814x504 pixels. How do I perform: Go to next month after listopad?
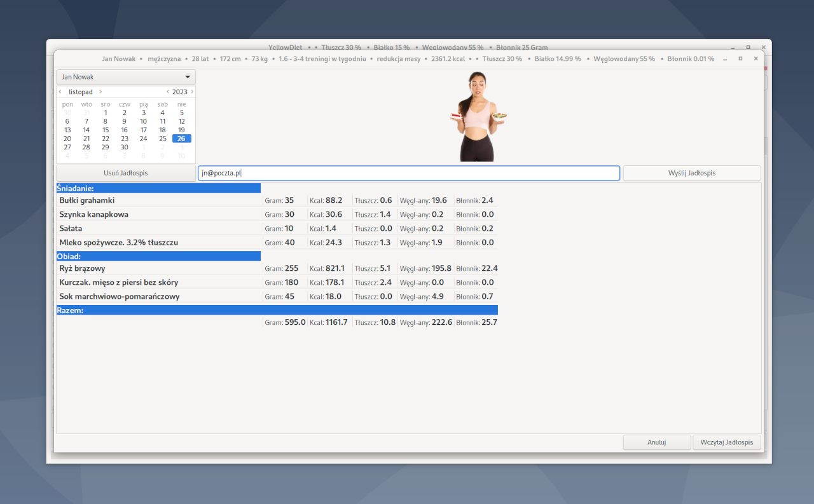click(100, 92)
